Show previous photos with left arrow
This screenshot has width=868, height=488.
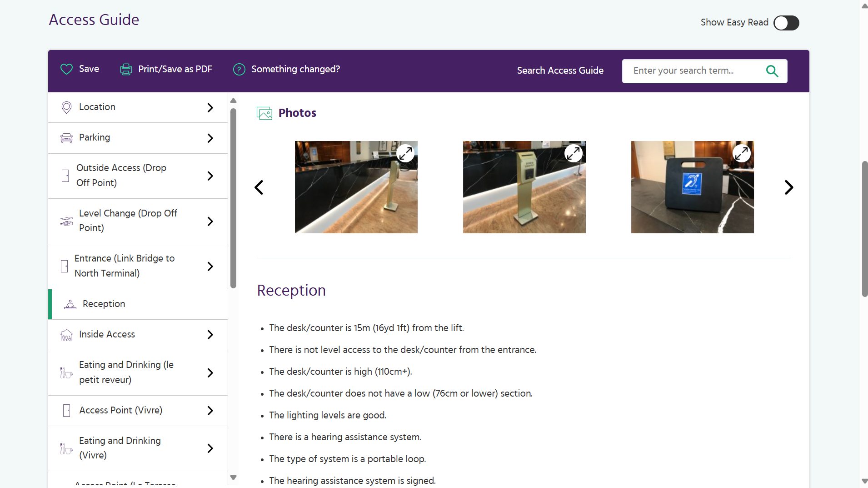click(x=259, y=187)
